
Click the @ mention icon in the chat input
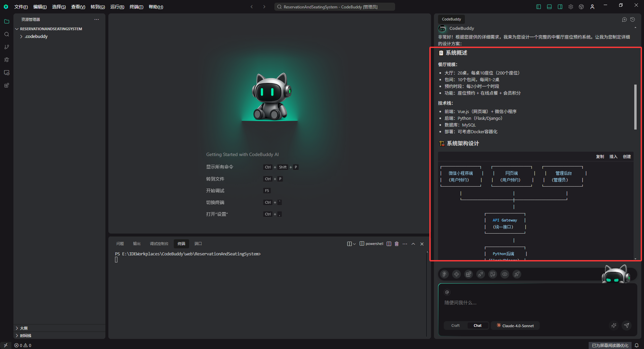tap(447, 292)
